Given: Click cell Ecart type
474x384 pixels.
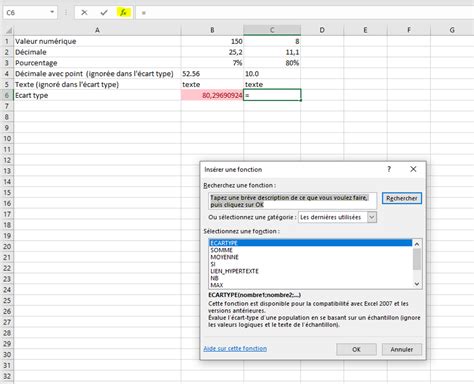Looking at the screenshot, I should [x=97, y=95].
